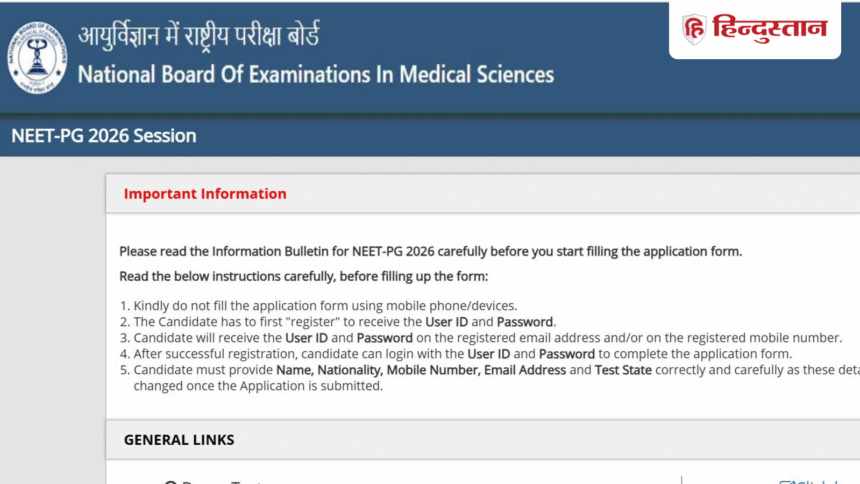Click the Information Bulletin for NEET-PG 2026 sentence

tap(430, 251)
